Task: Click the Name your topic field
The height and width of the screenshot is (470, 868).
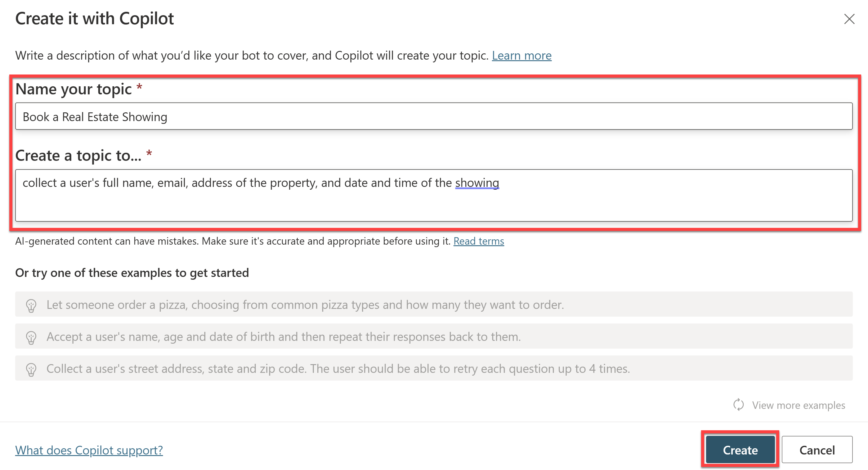Action: (434, 116)
